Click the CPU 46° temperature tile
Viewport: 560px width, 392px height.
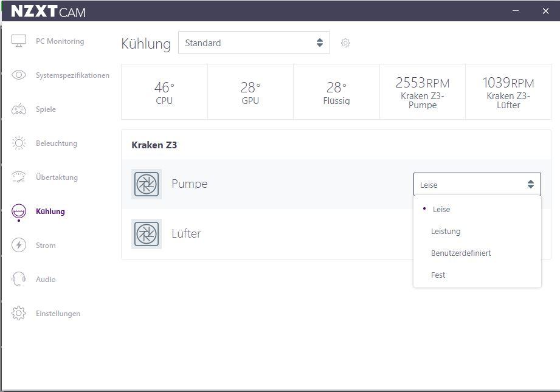click(164, 92)
